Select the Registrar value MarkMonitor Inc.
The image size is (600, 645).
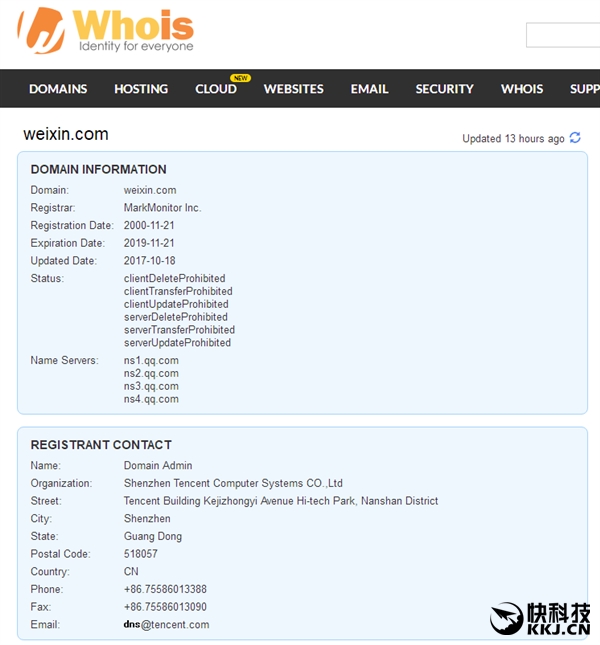click(x=162, y=208)
